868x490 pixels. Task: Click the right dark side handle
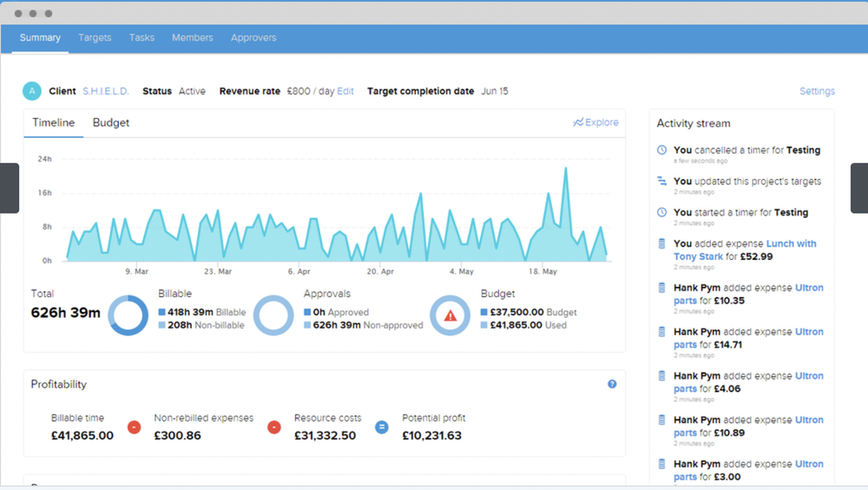click(x=859, y=188)
